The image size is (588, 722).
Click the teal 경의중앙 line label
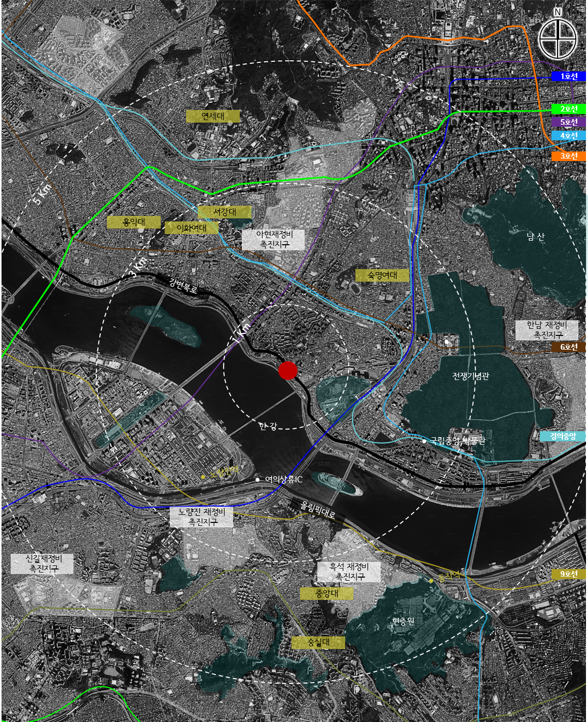point(563,436)
